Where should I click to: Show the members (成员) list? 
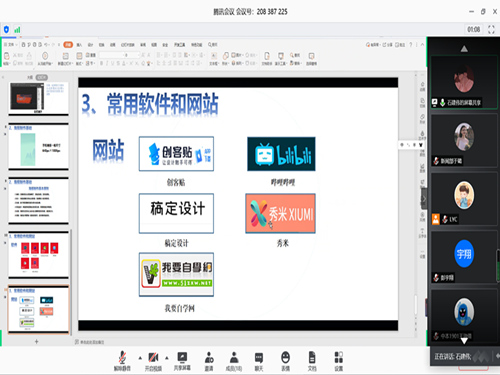(x=234, y=361)
